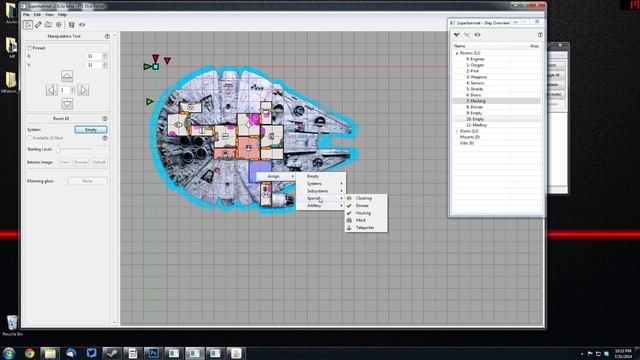The image size is (640, 360).
Task: Select the pencil creation tool in the toolbar
Action: (38, 25)
